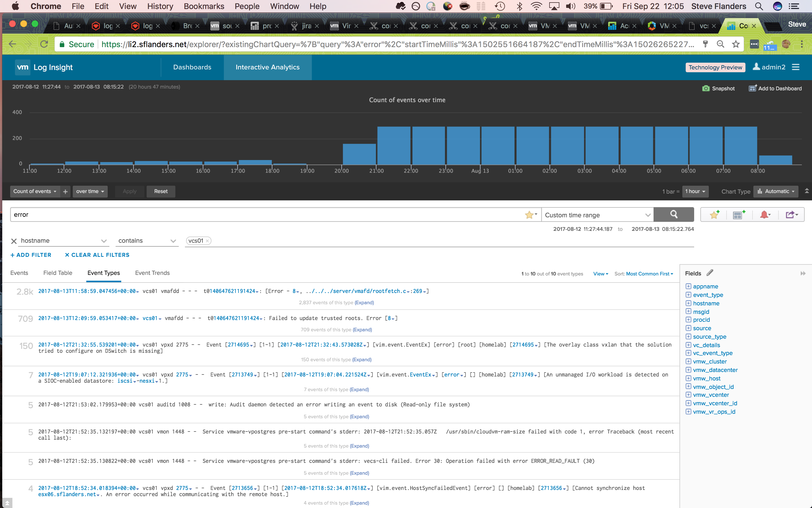Click the magnifier search button

pos(673,214)
